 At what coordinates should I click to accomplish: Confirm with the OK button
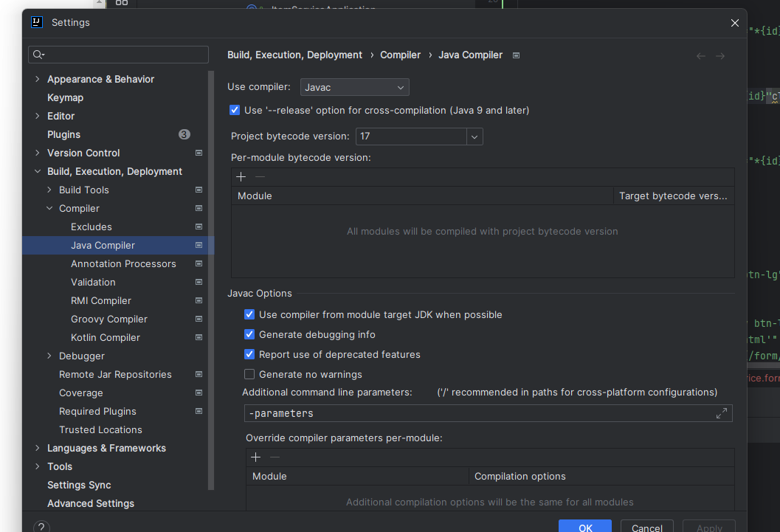pos(585,527)
